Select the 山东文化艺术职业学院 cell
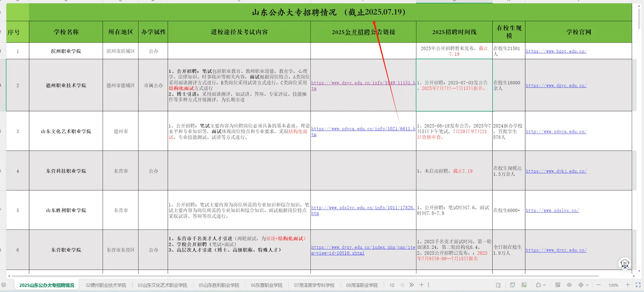The height and width of the screenshot is (292, 644). (x=66, y=131)
